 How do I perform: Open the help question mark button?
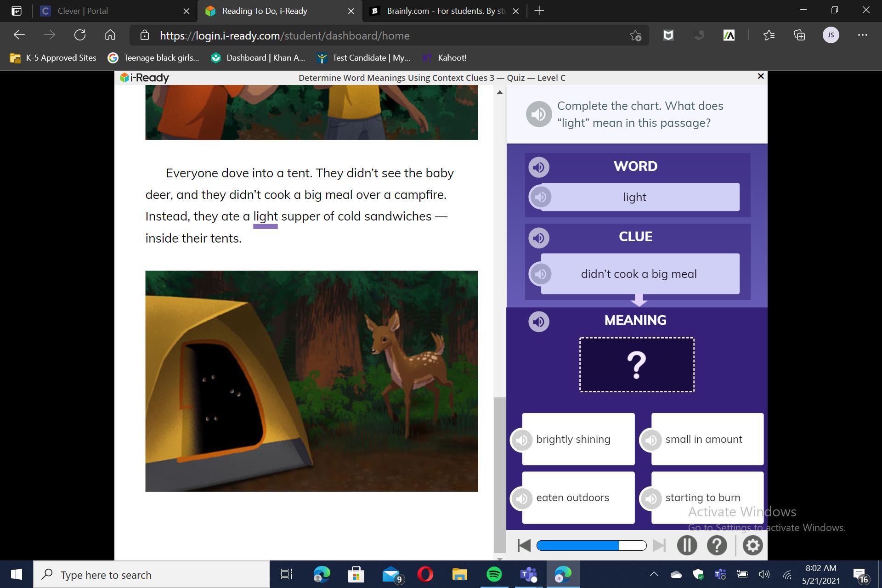coord(716,545)
